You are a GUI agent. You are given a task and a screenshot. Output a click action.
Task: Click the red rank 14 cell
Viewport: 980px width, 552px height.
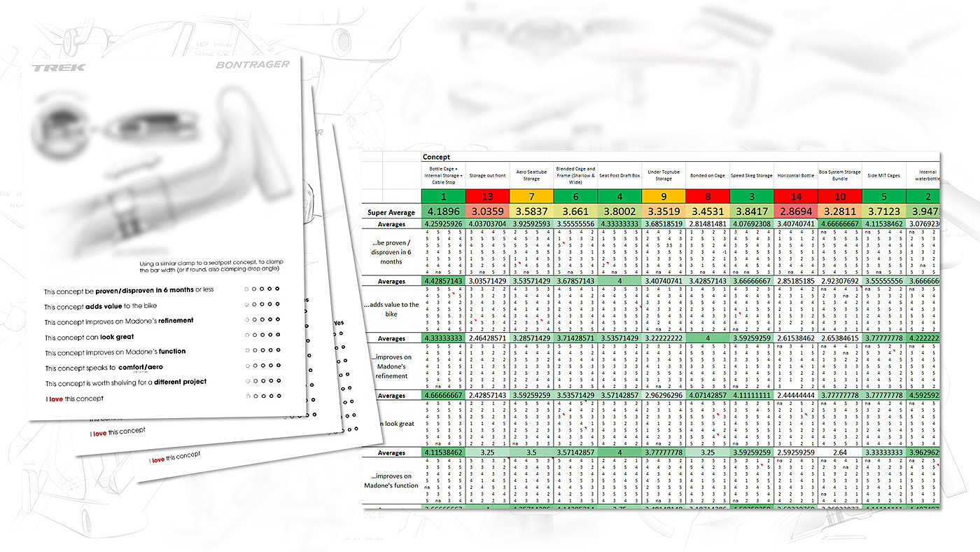[796, 196]
